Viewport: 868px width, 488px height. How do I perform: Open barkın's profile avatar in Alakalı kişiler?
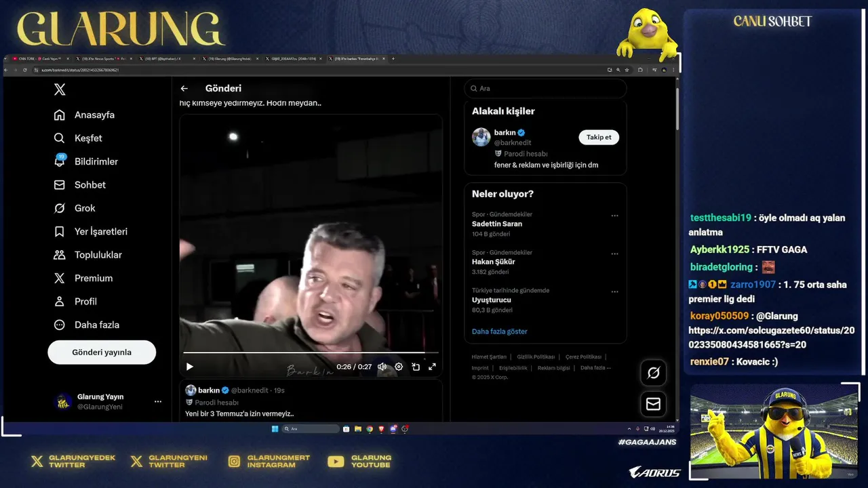481,137
